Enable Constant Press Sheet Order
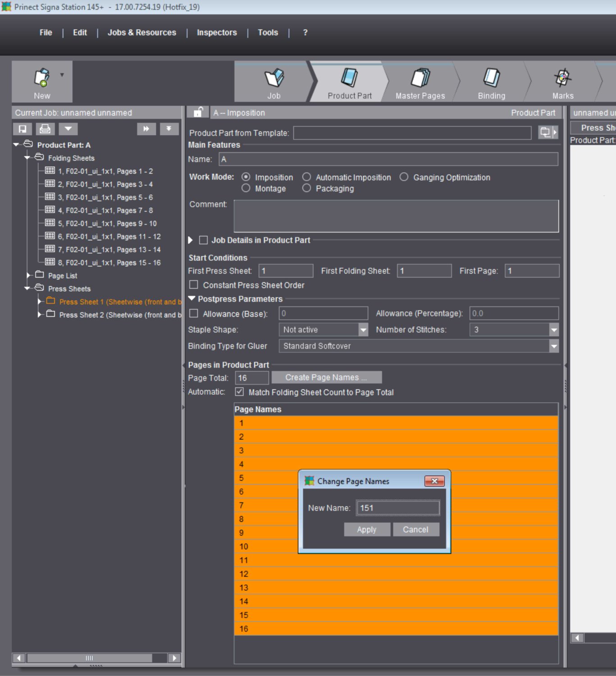The height and width of the screenshot is (676, 616). (194, 285)
